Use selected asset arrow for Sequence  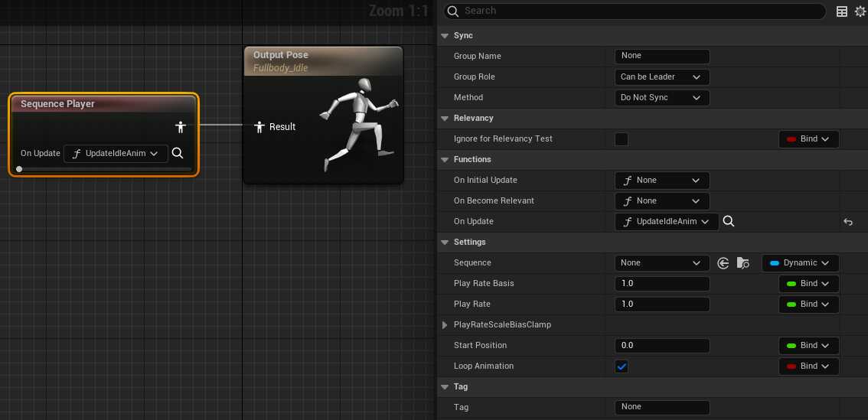(723, 263)
